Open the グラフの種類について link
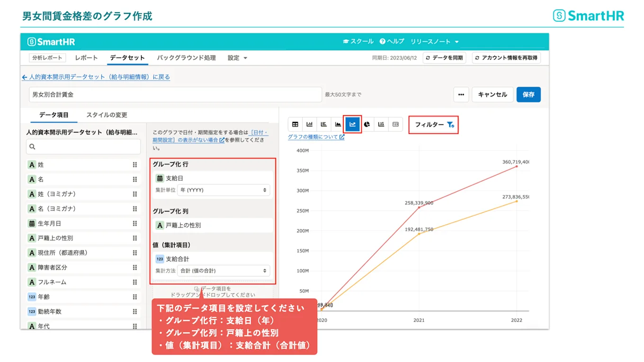644x362 pixels. pos(316,137)
